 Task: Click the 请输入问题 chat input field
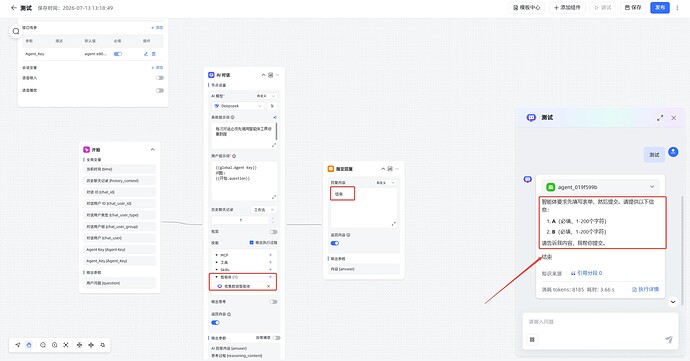(600, 322)
